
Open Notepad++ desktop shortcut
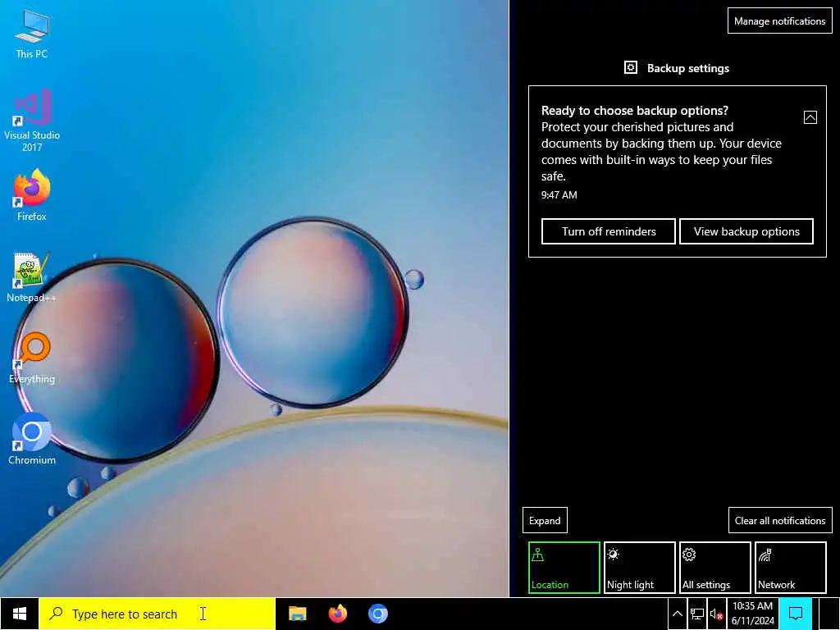coord(32,277)
